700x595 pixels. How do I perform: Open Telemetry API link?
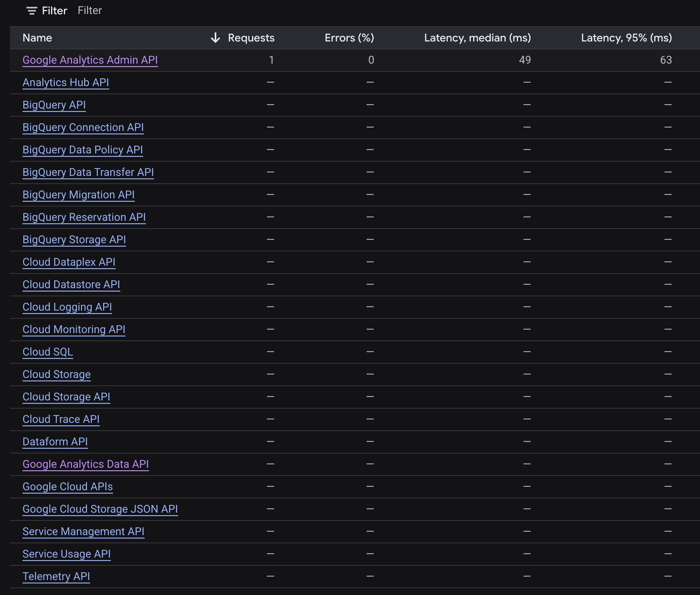(56, 577)
